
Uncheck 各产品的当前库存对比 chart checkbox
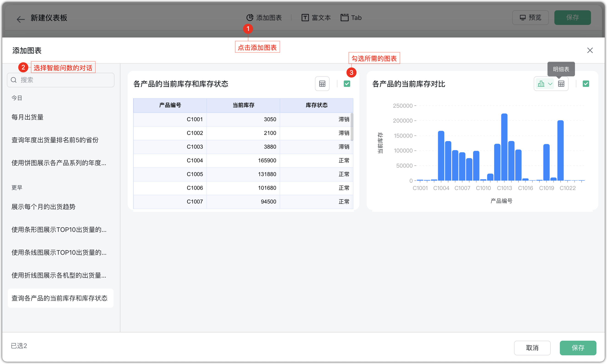click(x=586, y=84)
